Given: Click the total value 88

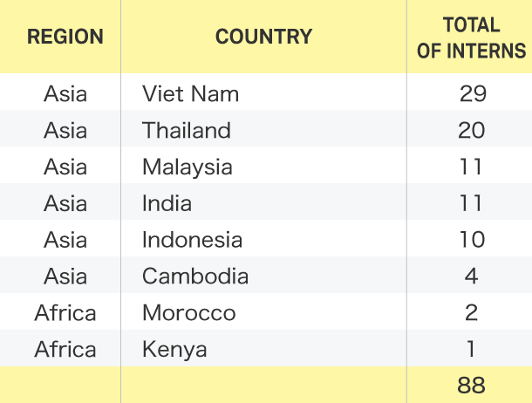Looking at the screenshot, I should pyautogui.click(x=471, y=385).
